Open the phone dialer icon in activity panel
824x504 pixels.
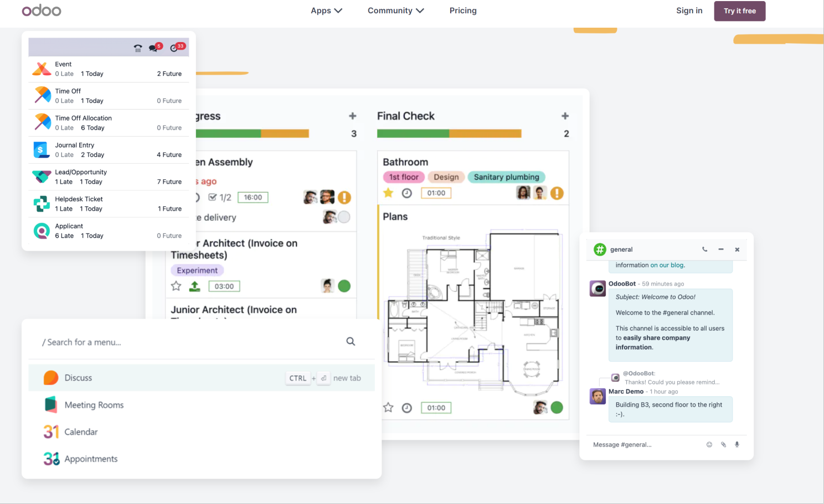(x=138, y=48)
